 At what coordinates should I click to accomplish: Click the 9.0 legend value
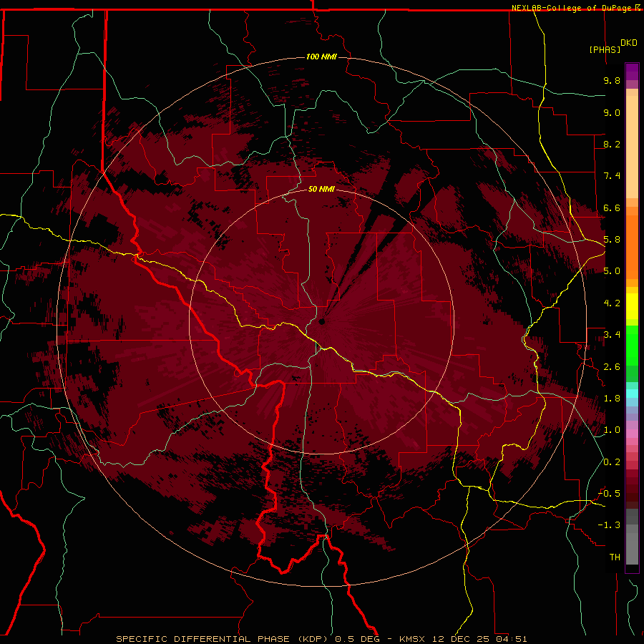click(612, 112)
